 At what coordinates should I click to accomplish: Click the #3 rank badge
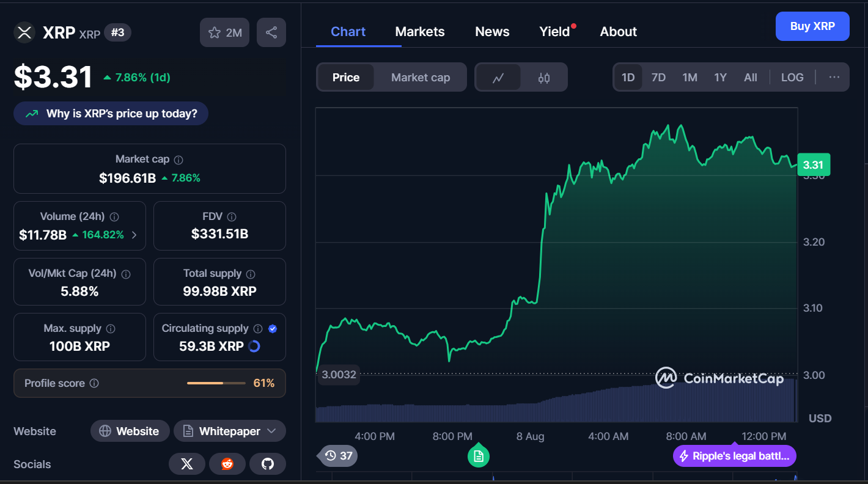coord(117,32)
